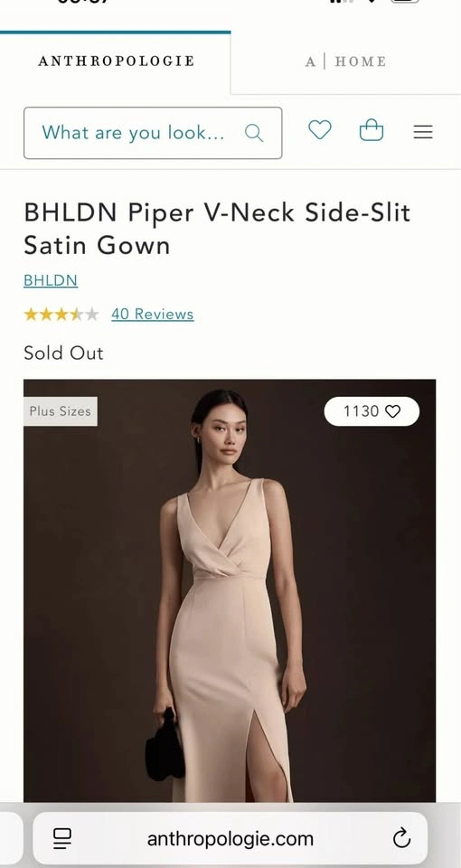Open the BHLDN brand link
This screenshot has width=461, height=868.
(x=51, y=280)
